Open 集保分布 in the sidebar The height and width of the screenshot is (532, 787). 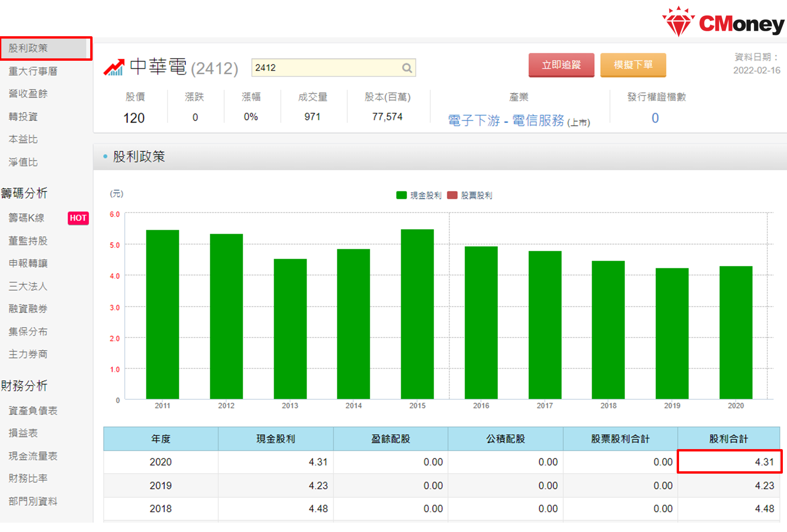tap(28, 331)
